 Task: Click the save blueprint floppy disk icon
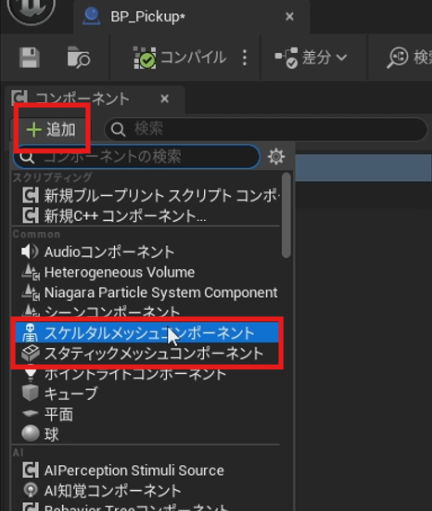(29, 58)
